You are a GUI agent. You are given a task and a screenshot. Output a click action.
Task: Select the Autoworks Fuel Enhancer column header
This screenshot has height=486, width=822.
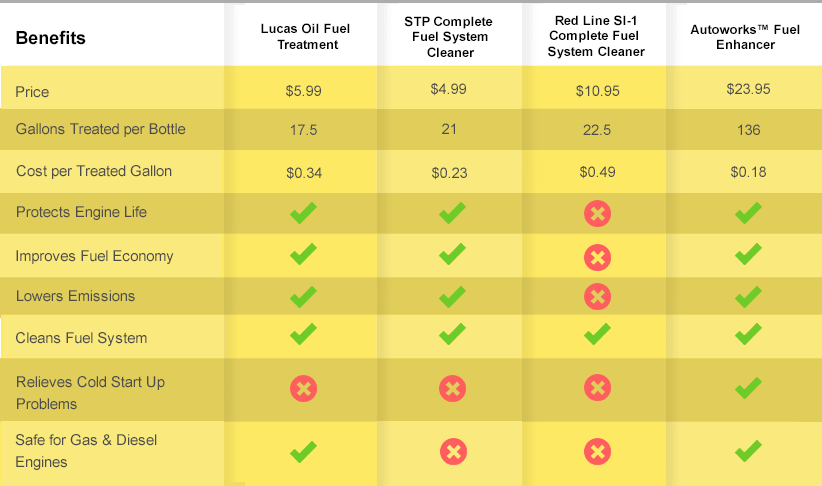pyautogui.click(x=745, y=37)
